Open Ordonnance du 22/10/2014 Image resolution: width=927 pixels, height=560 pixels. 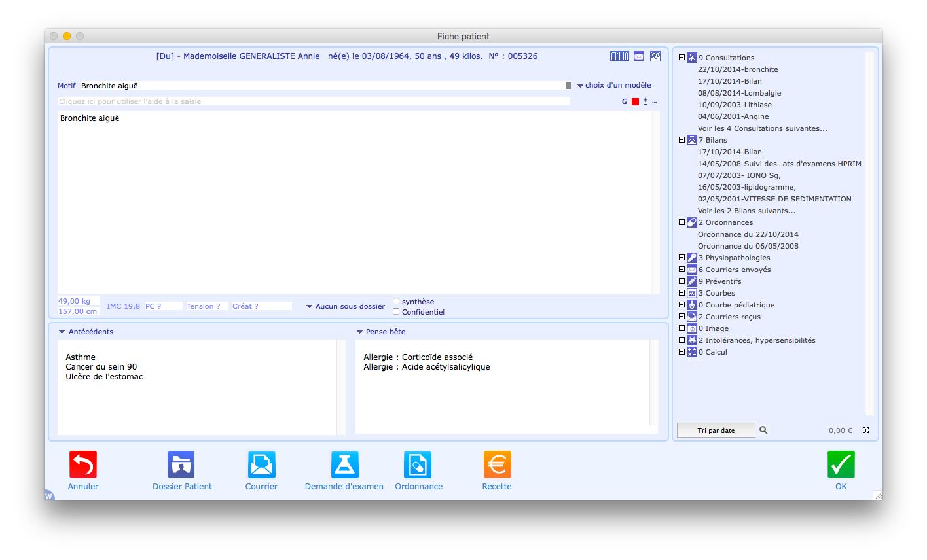click(x=748, y=234)
